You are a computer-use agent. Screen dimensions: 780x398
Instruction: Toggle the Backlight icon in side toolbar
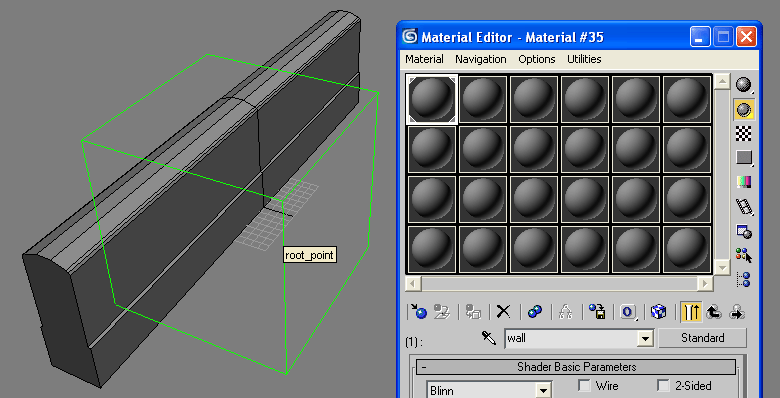point(744,109)
